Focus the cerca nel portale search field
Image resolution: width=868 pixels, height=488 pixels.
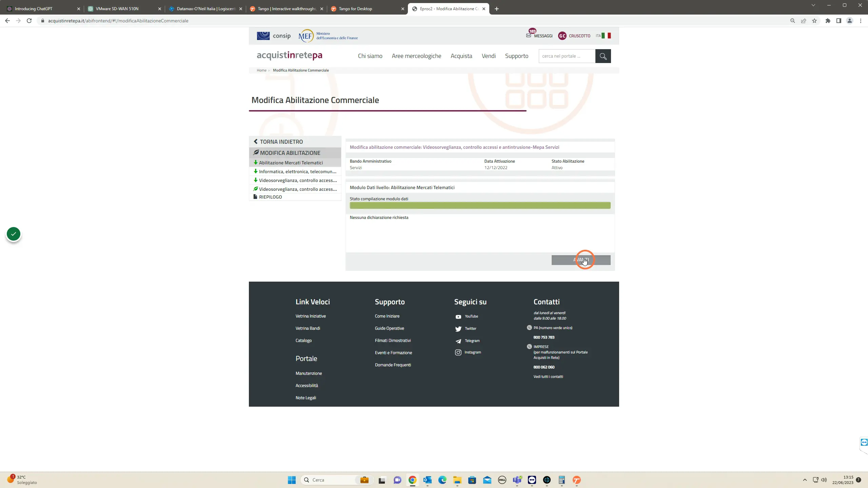pyautogui.click(x=567, y=56)
